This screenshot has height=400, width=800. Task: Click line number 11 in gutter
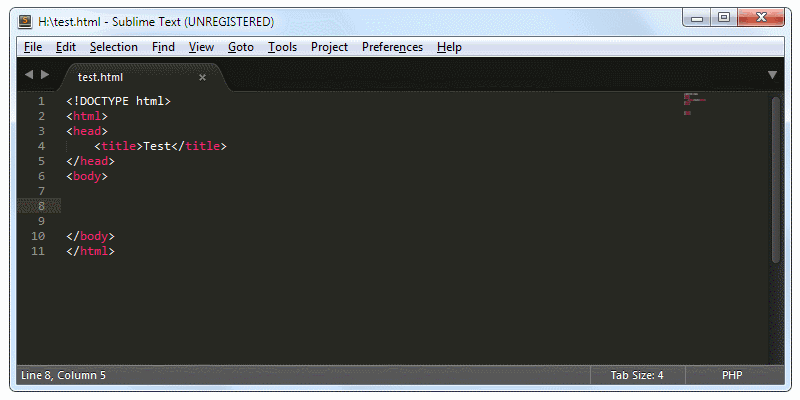[38, 251]
